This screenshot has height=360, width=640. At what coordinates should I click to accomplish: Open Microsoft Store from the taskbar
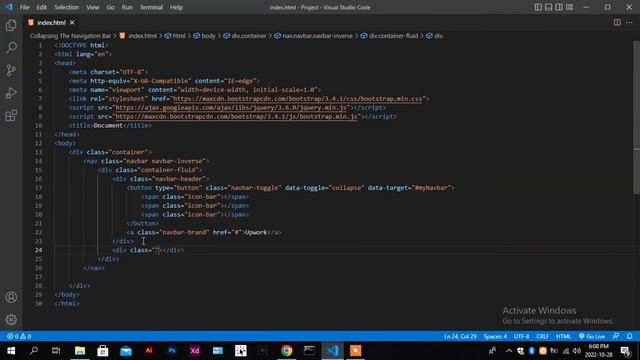pos(102,351)
